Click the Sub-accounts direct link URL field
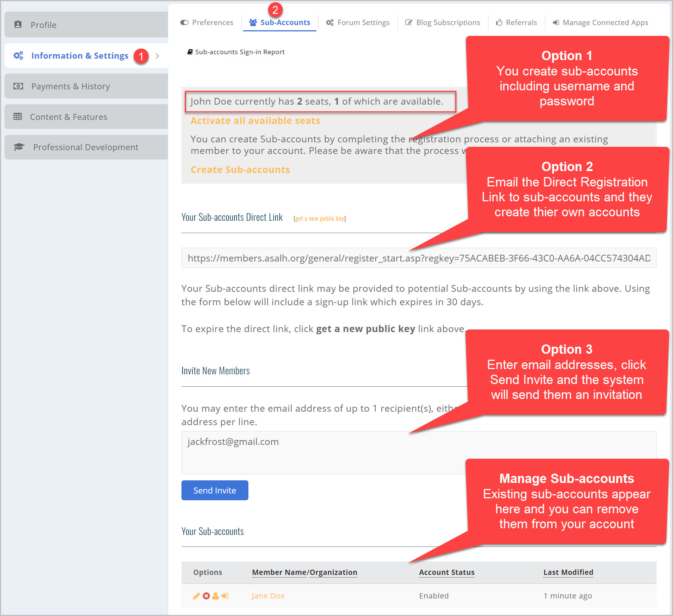The image size is (673, 616). (x=418, y=258)
